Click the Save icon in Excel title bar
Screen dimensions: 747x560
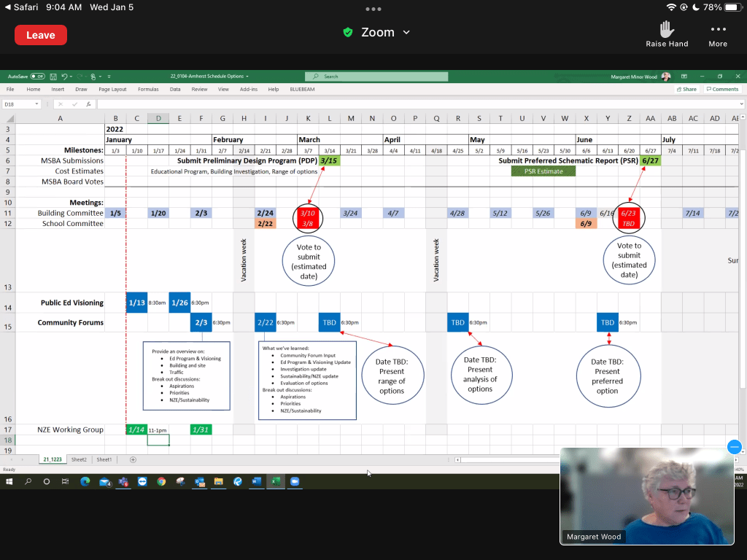point(54,77)
